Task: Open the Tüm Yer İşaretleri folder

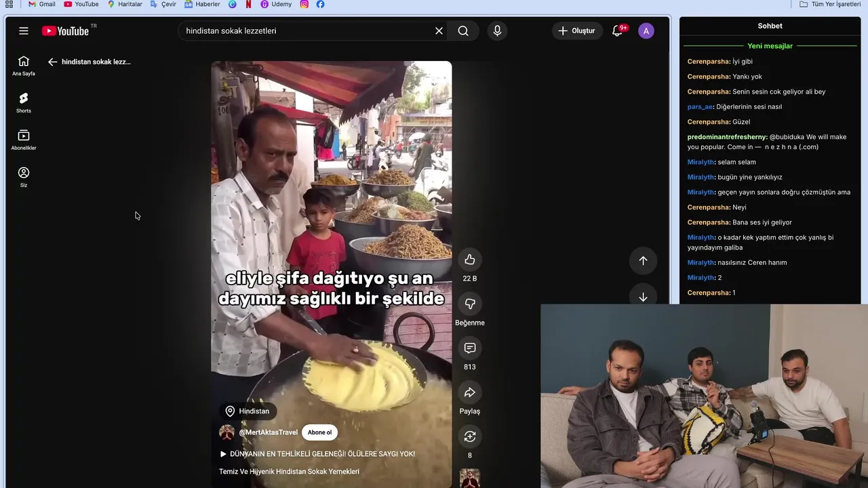Action: (x=830, y=4)
